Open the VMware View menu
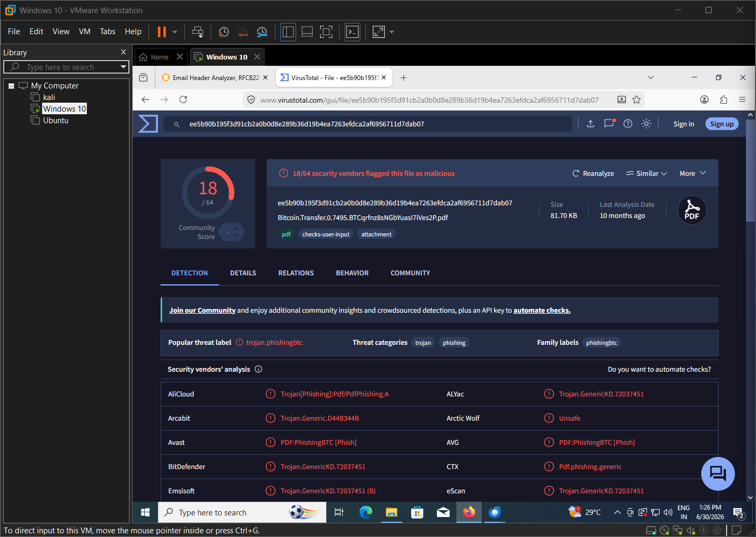Screen dimensions: 756x537 click(x=61, y=32)
